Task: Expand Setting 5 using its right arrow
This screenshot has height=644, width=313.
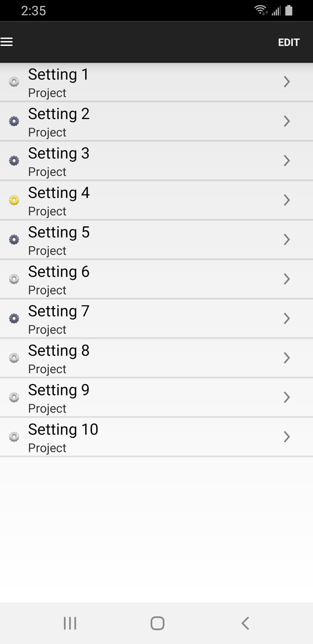Action: [286, 240]
